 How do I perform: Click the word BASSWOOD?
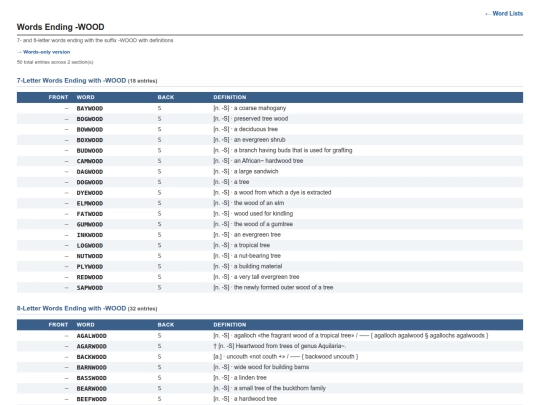point(91,378)
